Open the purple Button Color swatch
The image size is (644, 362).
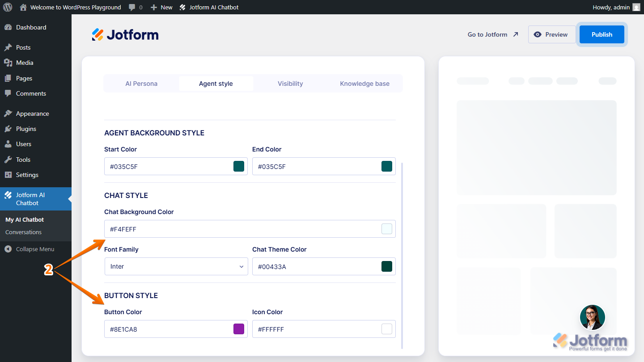pos(239,329)
